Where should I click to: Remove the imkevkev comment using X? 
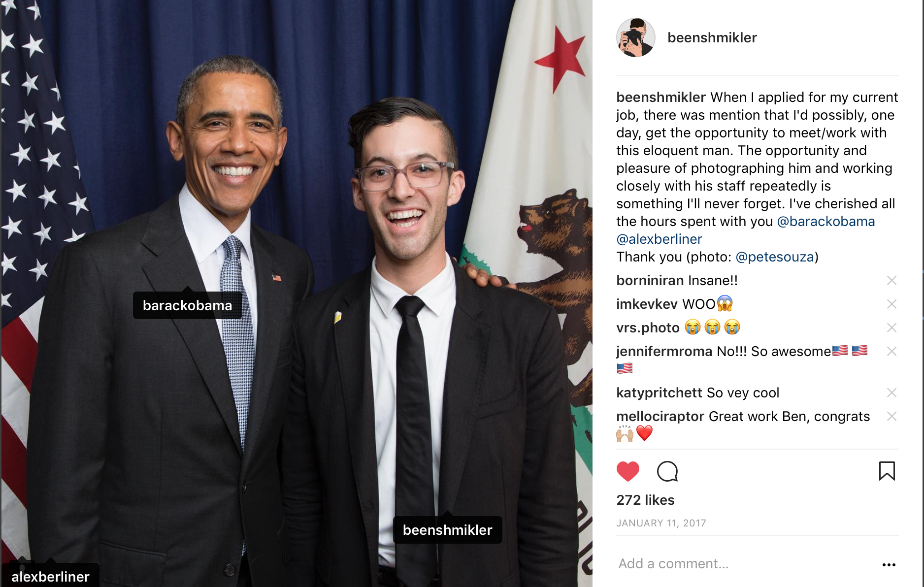(x=891, y=304)
